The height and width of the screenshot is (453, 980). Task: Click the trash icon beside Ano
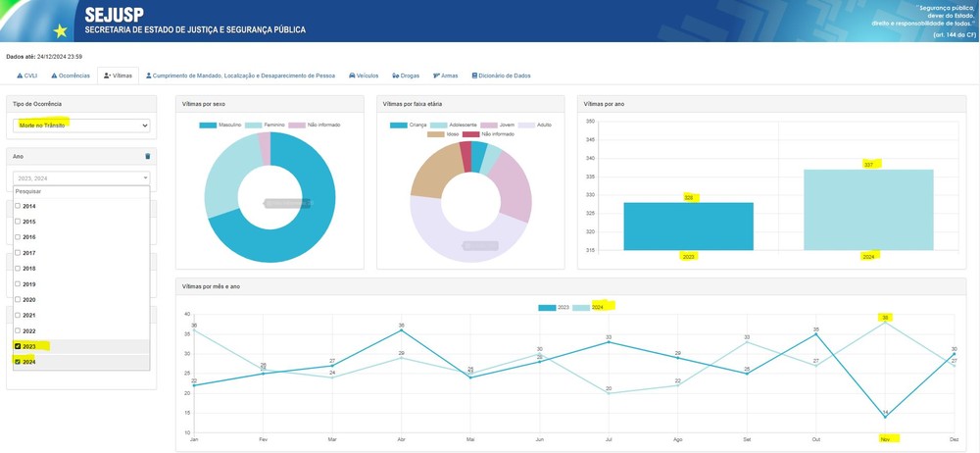[148, 157]
